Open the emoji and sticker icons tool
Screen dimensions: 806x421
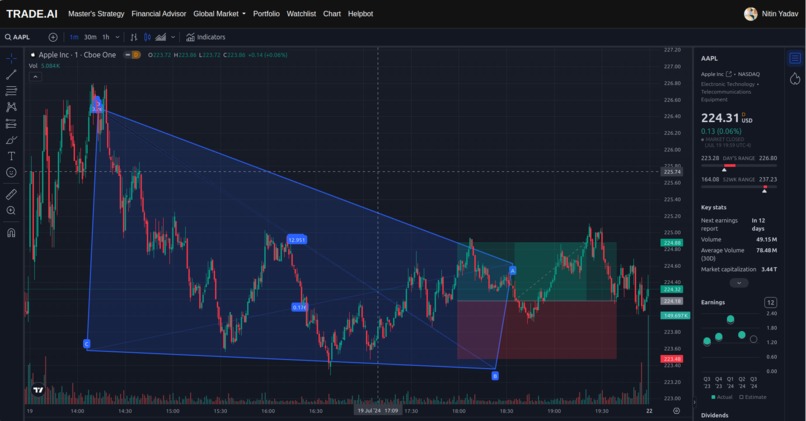point(11,173)
